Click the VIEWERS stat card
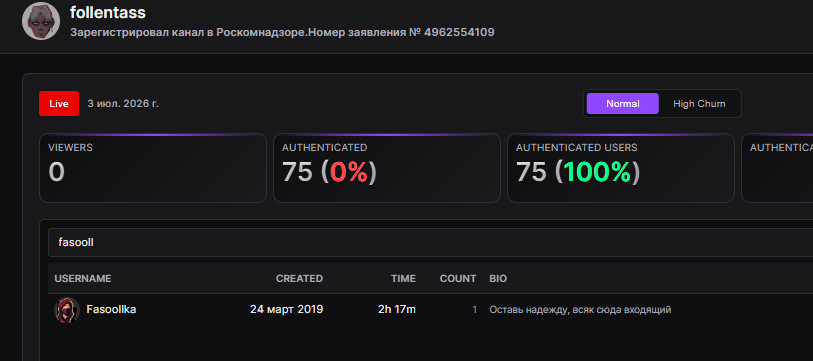The height and width of the screenshot is (361, 813). point(153,168)
